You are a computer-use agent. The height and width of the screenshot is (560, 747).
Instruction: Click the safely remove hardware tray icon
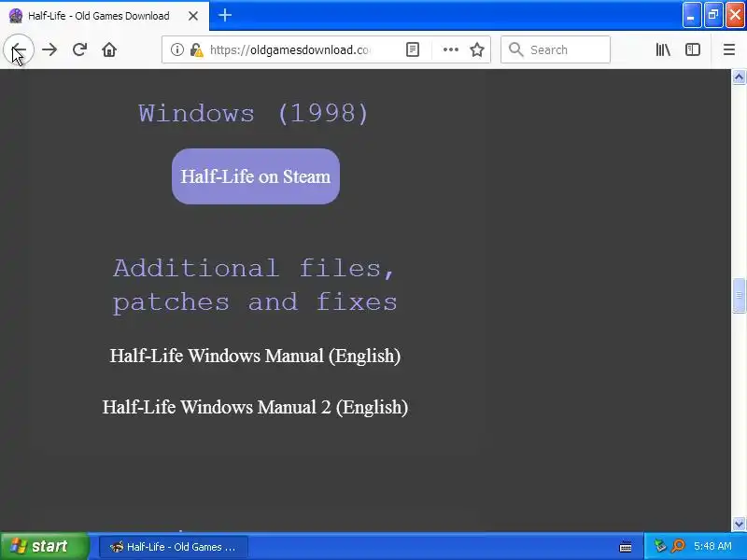[660, 546]
